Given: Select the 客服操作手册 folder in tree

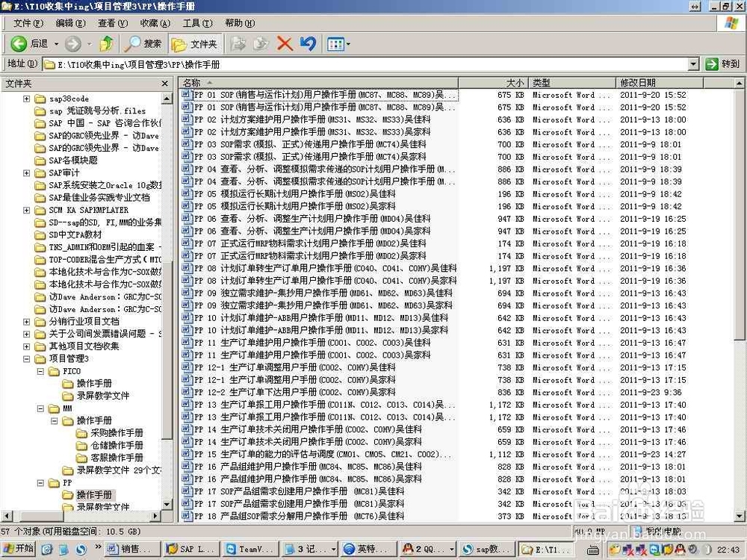Looking at the screenshot, I should (x=117, y=458).
